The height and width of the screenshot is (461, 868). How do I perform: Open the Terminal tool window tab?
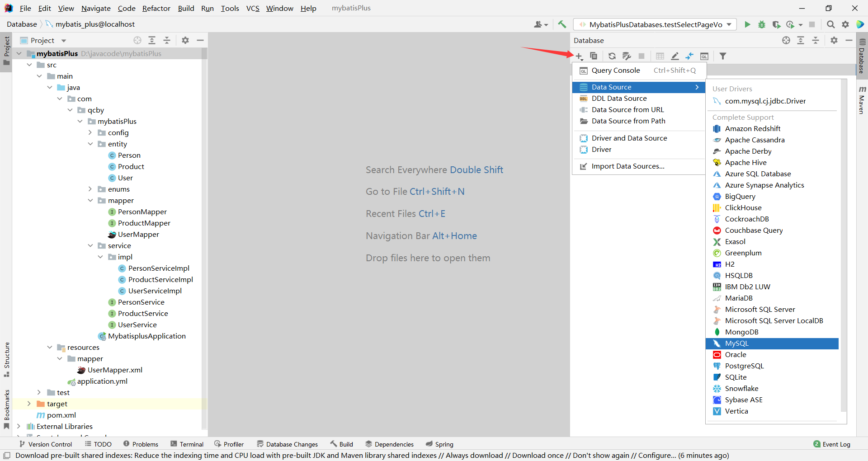tap(187, 444)
